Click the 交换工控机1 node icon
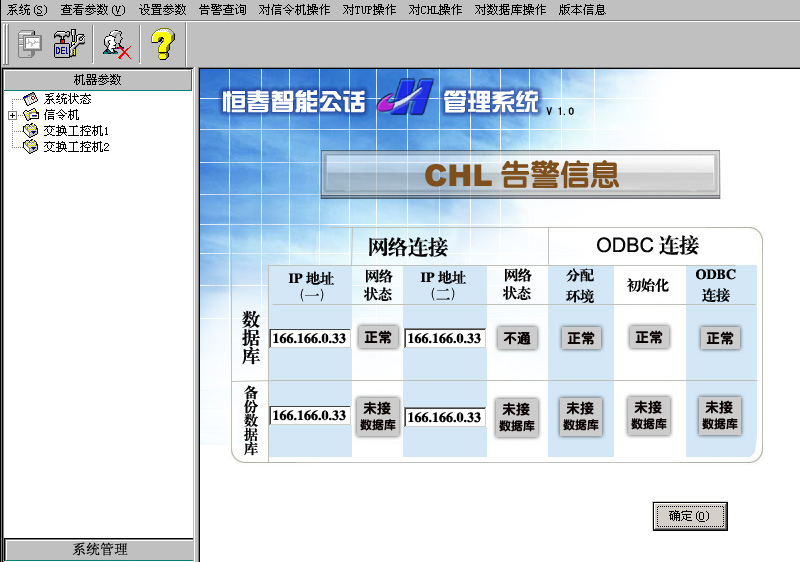This screenshot has width=800, height=562. (31, 131)
